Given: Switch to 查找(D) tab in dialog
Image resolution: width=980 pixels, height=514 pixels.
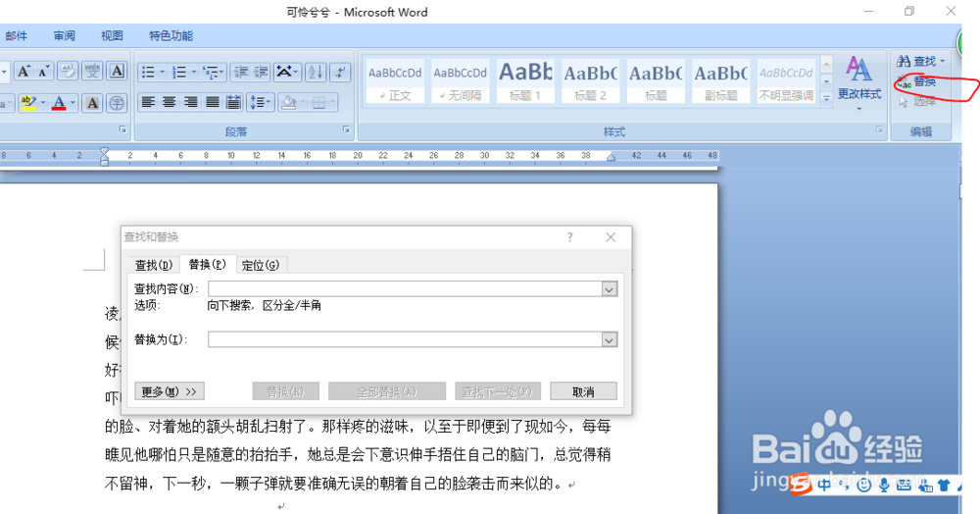Looking at the screenshot, I should pyautogui.click(x=154, y=265).
